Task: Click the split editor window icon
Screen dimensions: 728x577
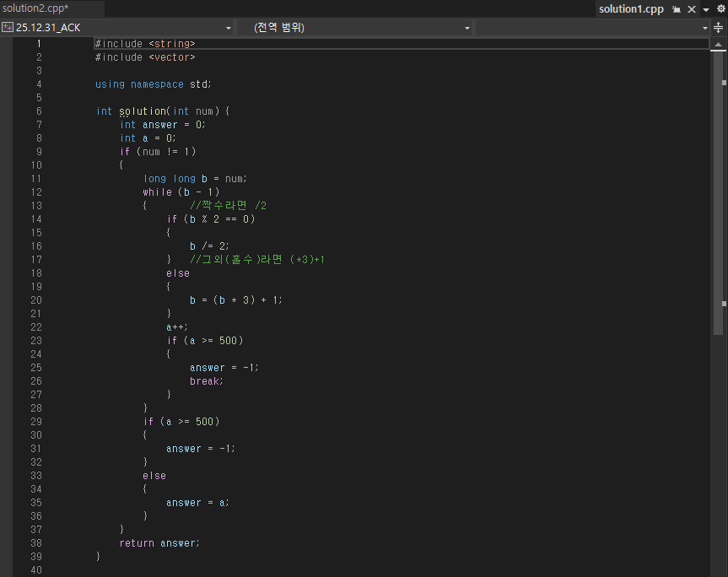Action: pos(718,28)
